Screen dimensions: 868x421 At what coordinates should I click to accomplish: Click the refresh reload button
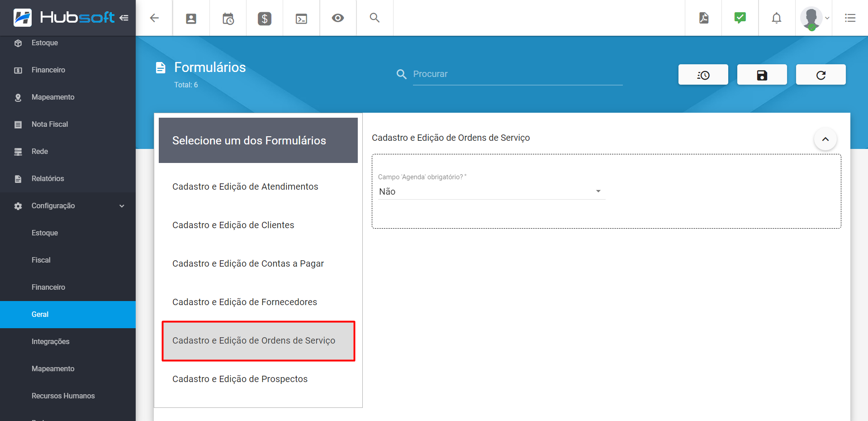pyautogui.click(x=821, y=75)
